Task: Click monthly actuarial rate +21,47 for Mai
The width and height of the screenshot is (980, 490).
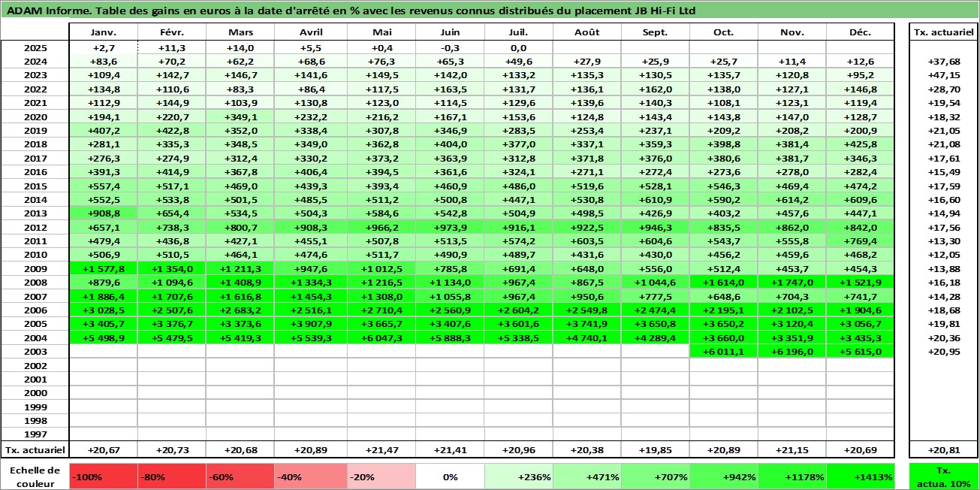Action: (381, 450)
